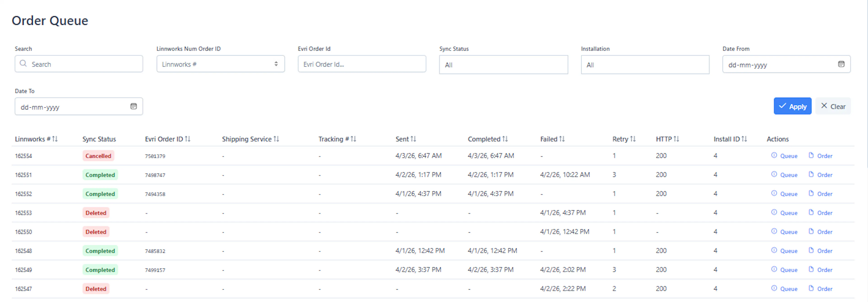Viewport: 868px width, 302px height.
Task: Open Queue details for order 162550
Action: (x=784, y=232)
